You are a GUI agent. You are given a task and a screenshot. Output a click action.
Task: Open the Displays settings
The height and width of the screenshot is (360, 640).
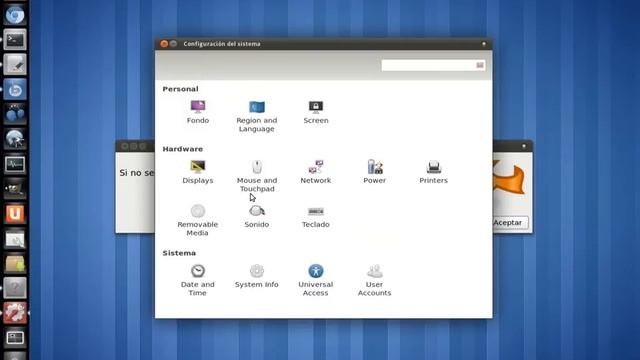click(x=198, y=172)
